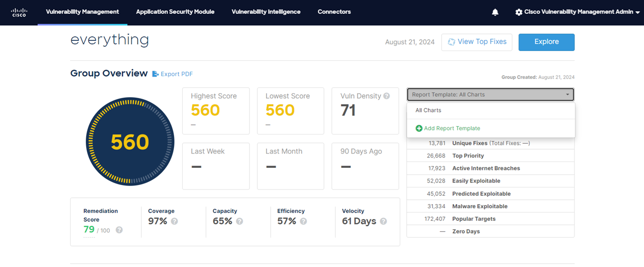Go to Vulnerability Intelligence tab
Screen dimensions: 644x267
coord(266,12)
